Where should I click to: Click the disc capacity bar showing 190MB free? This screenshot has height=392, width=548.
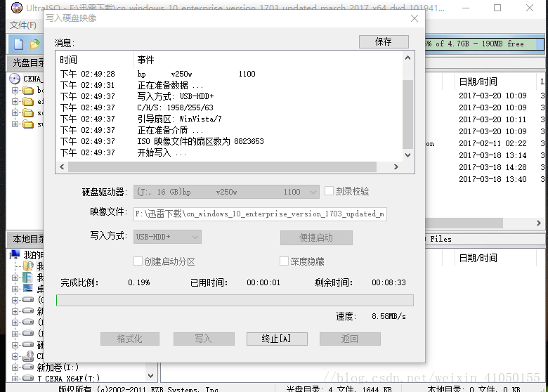pos(484,44)
